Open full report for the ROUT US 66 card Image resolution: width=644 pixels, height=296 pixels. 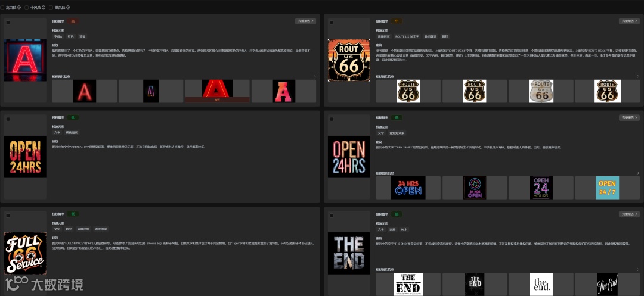[629, 21]
